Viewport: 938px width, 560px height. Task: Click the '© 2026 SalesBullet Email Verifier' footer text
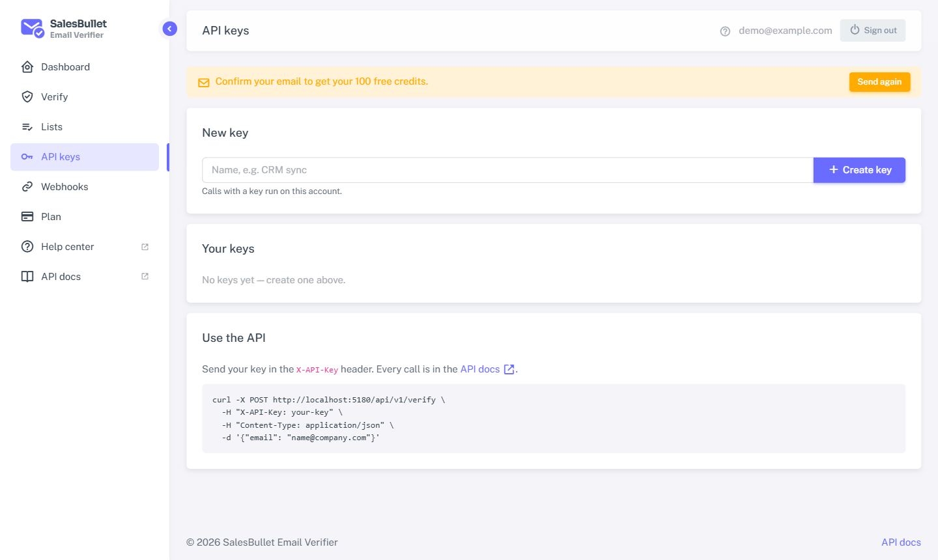point(262,542)
